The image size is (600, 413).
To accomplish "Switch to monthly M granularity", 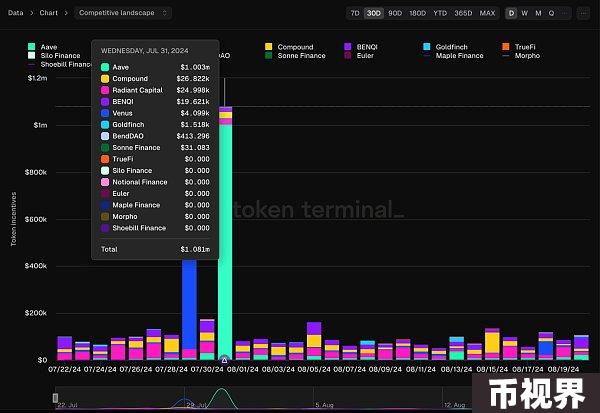I will click(538, 13).
